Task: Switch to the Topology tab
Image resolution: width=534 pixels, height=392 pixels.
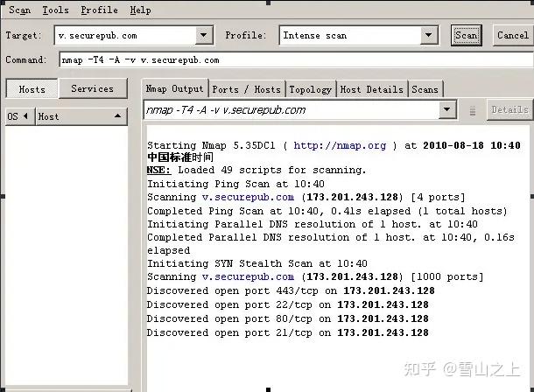Action: [310, 89]
